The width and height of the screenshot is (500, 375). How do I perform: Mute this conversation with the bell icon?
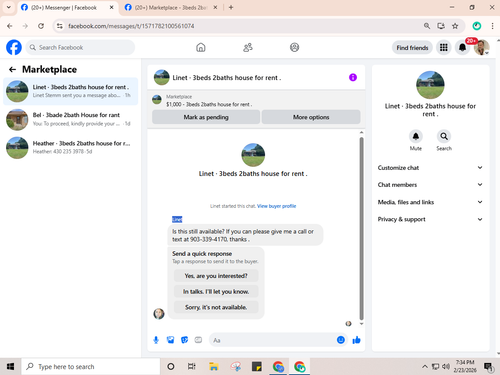[416, 136]
